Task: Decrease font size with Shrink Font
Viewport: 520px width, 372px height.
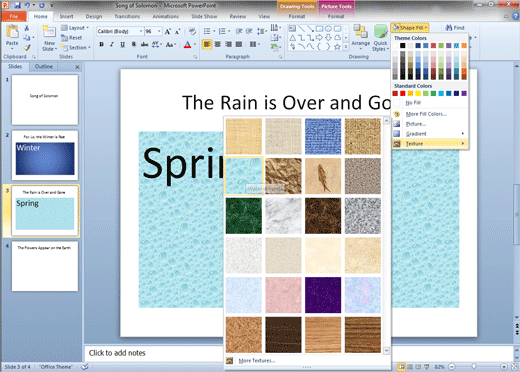Action: (x=178, y=31)
